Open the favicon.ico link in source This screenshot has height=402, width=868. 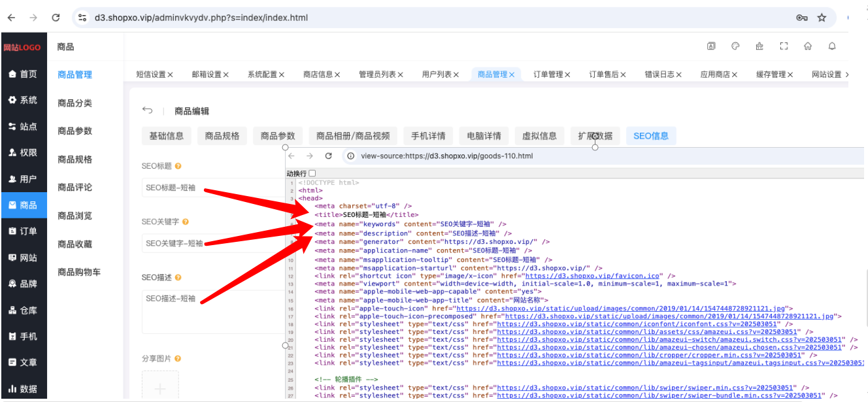pyautogui.click(x=592, y=276)
